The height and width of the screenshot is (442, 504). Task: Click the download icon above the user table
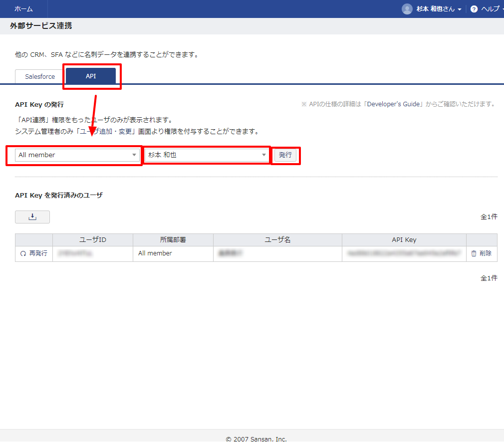(32, 217)
